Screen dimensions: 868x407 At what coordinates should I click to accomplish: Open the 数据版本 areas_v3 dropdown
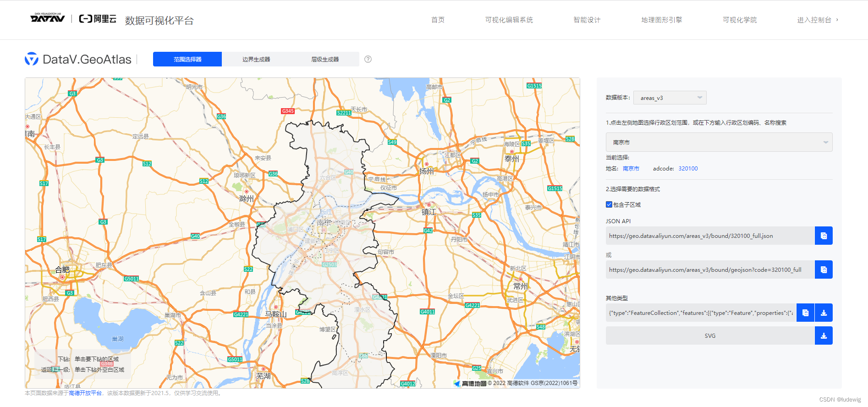point(670,98)
